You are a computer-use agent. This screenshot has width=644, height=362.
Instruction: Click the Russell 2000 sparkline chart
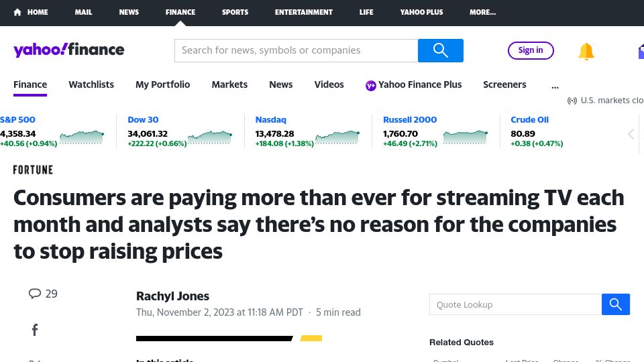(x=466, y=137)
